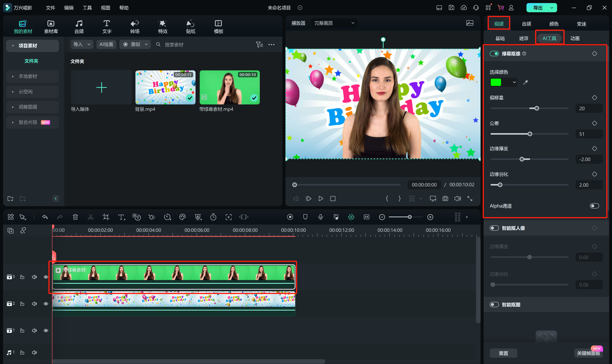
Task: Open the key color swatch dropdown
Action: [x=514, y=82]
